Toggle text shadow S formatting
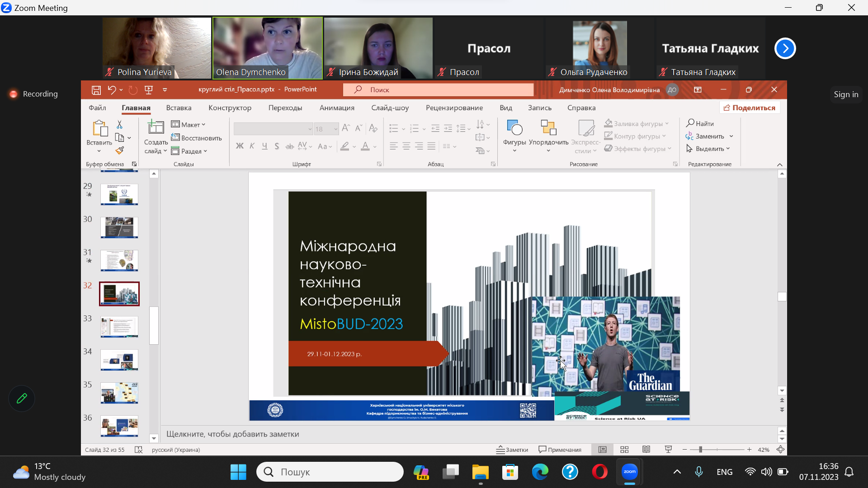Viewport: 868px width, 488px height. click(277, 146)
